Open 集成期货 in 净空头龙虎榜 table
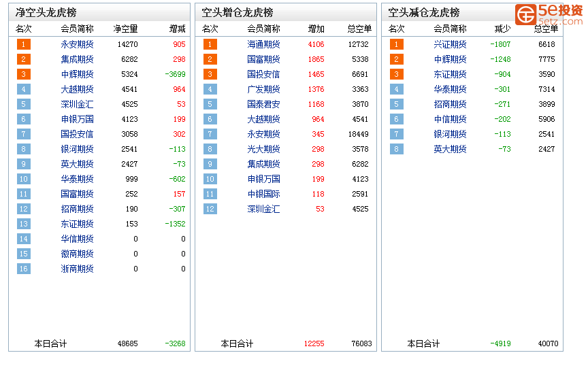Viewport: 588px width, 370px height. [x=77, y=59]
